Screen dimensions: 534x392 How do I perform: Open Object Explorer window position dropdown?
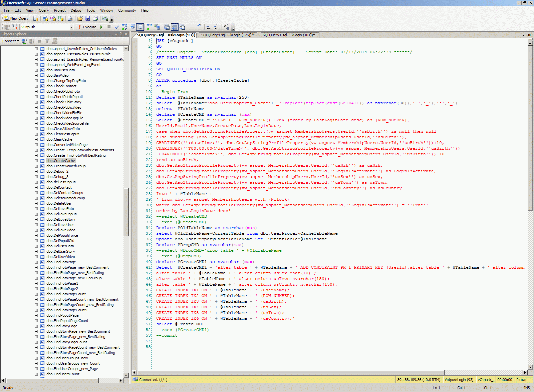(116, 34)
